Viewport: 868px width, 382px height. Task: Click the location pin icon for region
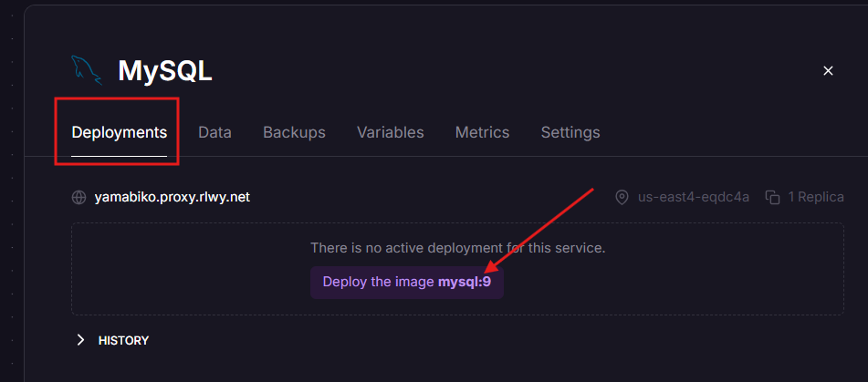[622, 197]
